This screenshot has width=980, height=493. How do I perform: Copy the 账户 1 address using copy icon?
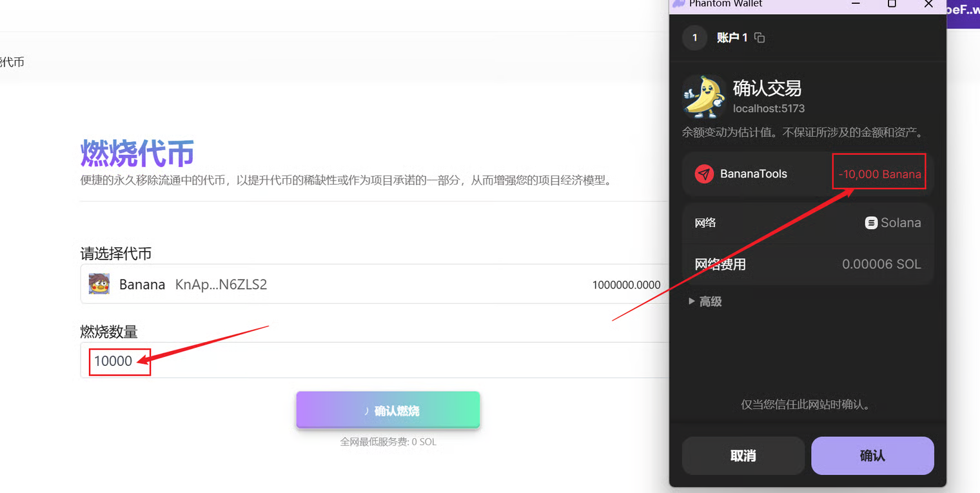[759, 38]
